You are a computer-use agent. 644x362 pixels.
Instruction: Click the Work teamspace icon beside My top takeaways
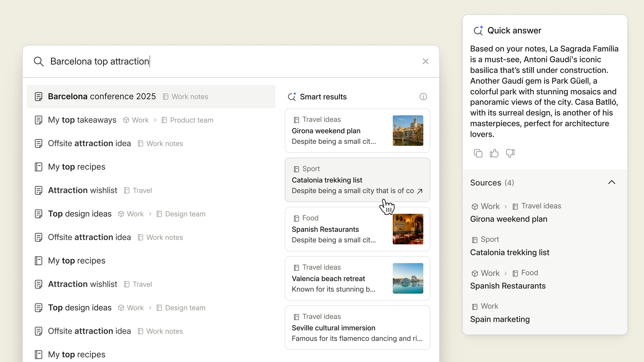click(126, 120)
